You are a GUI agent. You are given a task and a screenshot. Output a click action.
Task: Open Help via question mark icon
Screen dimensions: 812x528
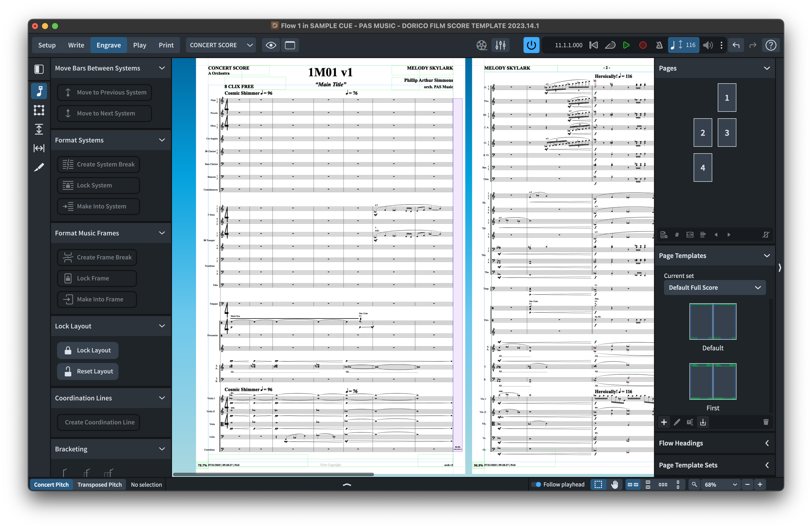tap(771, 45)
